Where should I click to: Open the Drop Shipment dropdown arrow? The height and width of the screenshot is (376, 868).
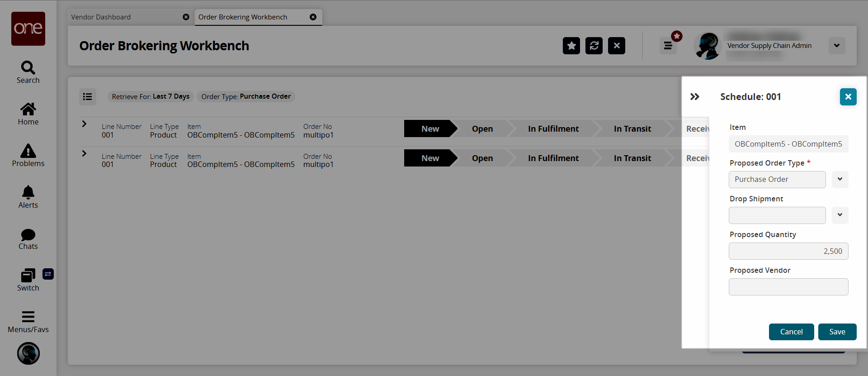pos(840,215)
